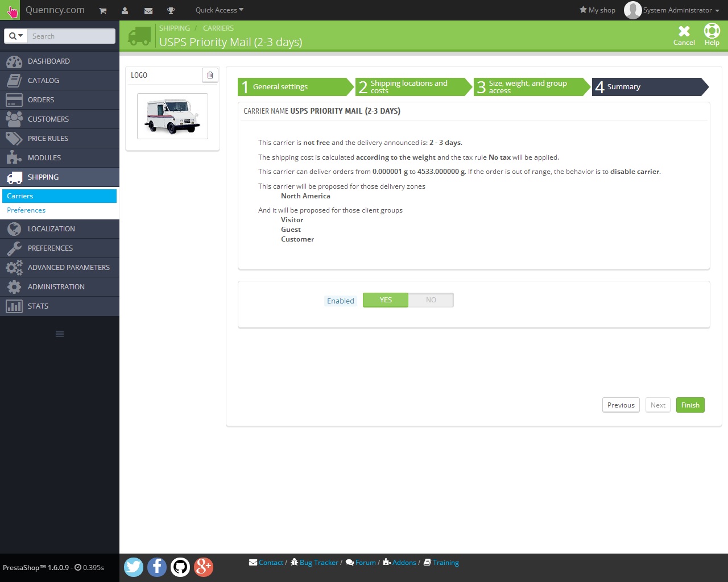Click the PrestaShop version text in footer

coord(36,567)
